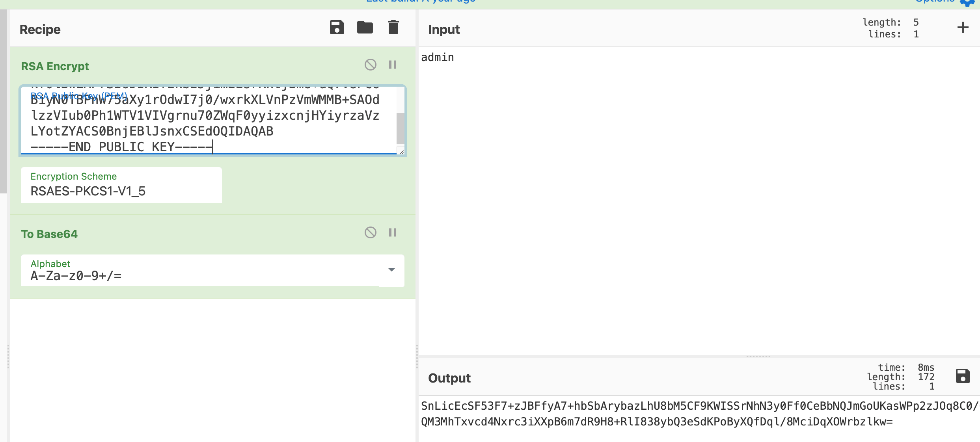Disable the To Base64 operation
The height and width of the screenshot is (442, 980).
(370, 232)
